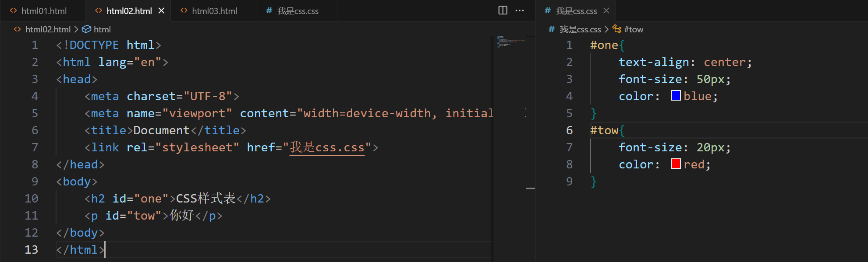Click the file icon on html03.html tab
The image size is (868, 262).
tap(184, 11)
